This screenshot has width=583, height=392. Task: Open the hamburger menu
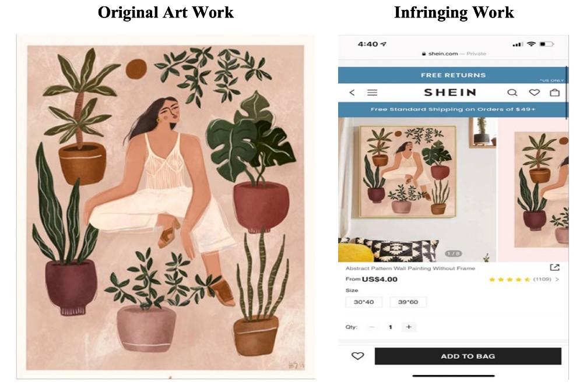coord(372,93)
